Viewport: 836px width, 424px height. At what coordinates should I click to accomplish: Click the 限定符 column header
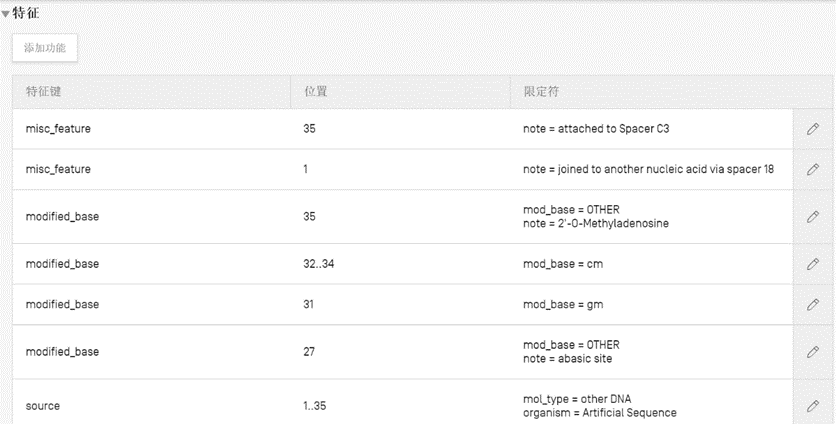(540, 92)
